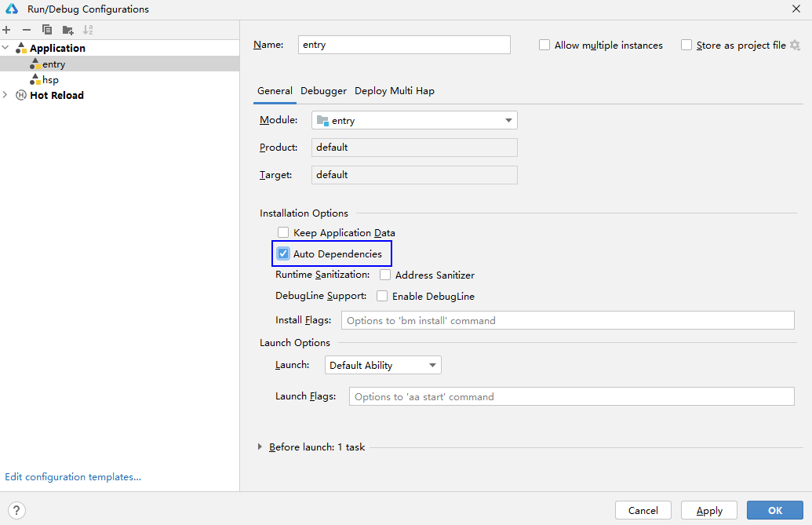Enable Keep Application Data

coord(282,232)
